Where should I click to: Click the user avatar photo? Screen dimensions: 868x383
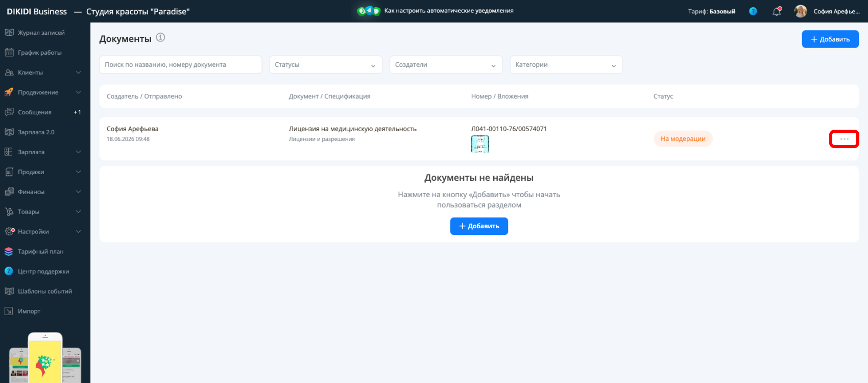pos(801,11)
